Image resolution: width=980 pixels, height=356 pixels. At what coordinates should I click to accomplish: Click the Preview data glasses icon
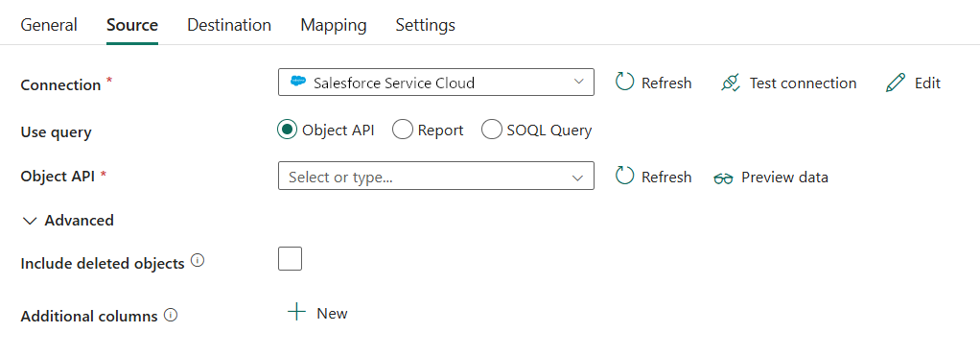click(723, 178)
